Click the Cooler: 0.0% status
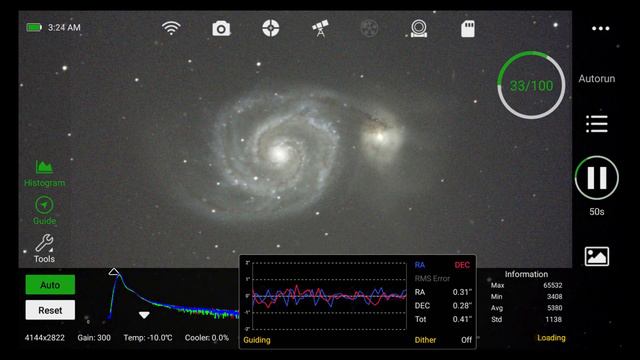The image size is (640, 360). coord(207,338)
